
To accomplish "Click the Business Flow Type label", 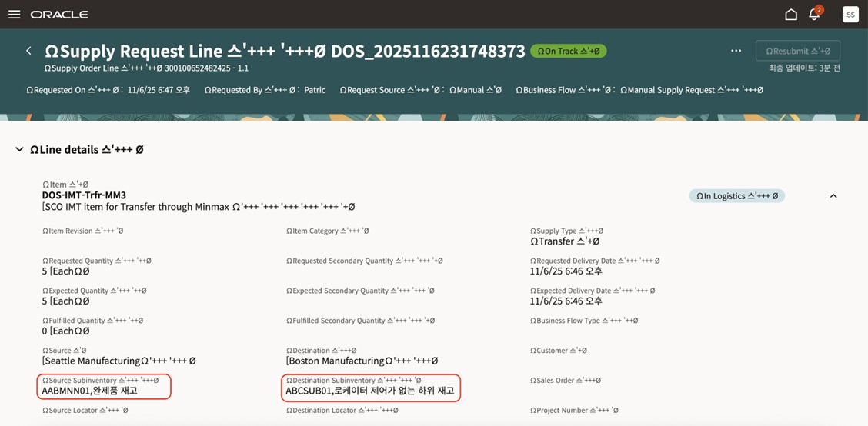I will (584, 321).
